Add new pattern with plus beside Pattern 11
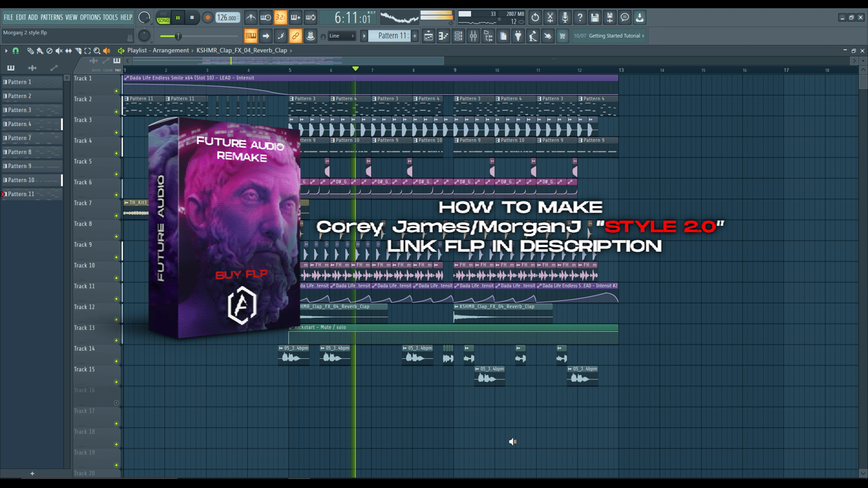This screenshot has height=488, width=868. click(x=415, y=36)
